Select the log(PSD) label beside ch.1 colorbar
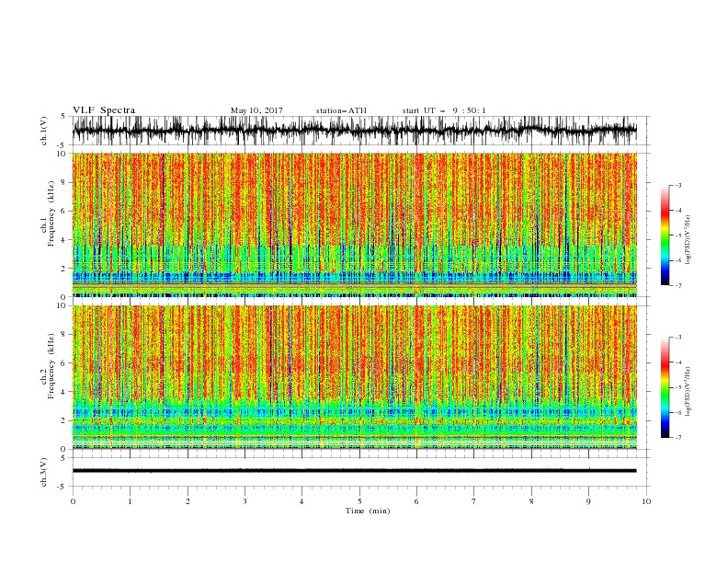The height and width of the screenshot is (563, 728). pos(688,240)
